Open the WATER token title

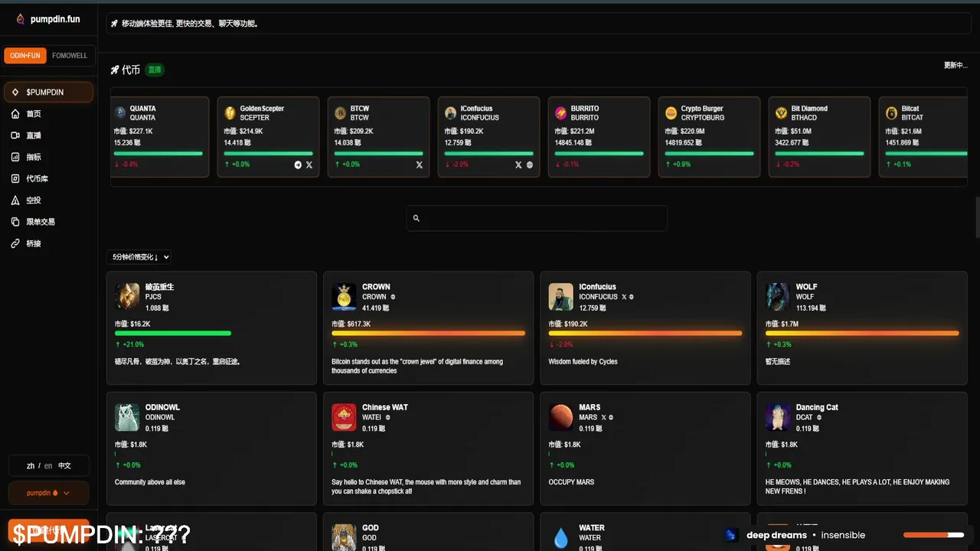pos(592,528)
